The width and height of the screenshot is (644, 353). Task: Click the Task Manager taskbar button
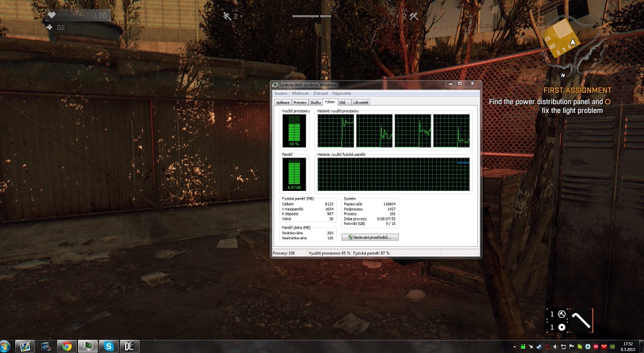[x=88, y=347]
